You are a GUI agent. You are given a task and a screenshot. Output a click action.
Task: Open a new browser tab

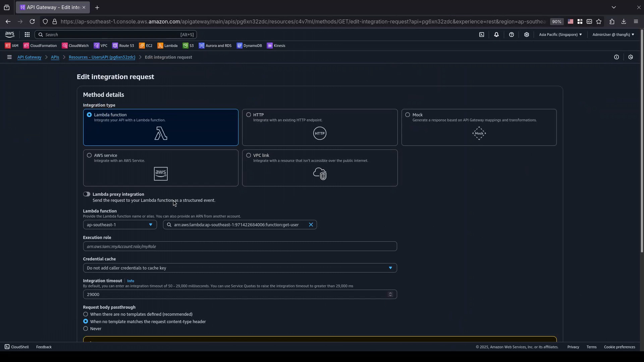(97, 7)
